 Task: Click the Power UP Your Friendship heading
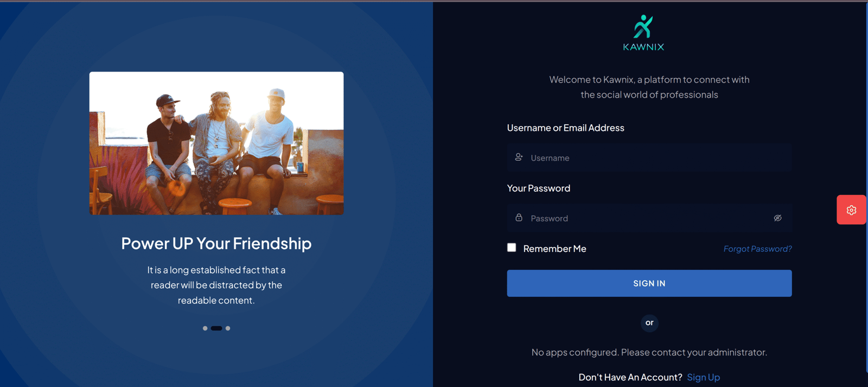[x=216, y=243]
